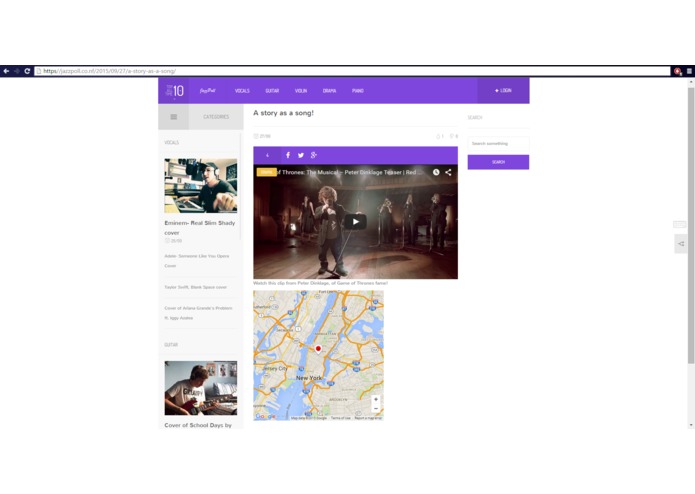
Task: Click the floating share icon at right edge
Action: [681, 244]
